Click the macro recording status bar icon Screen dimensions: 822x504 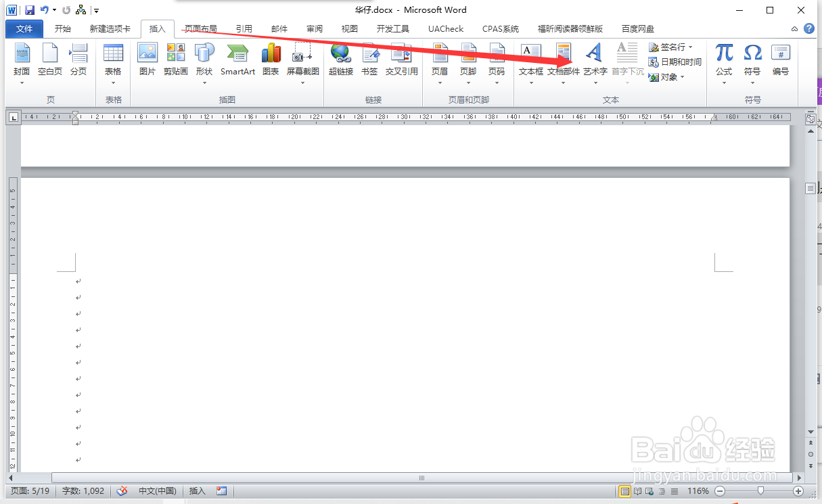[x=222, y=491]
